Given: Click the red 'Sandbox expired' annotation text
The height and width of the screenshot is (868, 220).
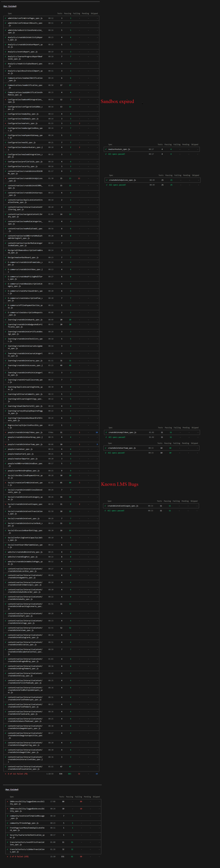Looking at the screenshot, I should (117, 101).
